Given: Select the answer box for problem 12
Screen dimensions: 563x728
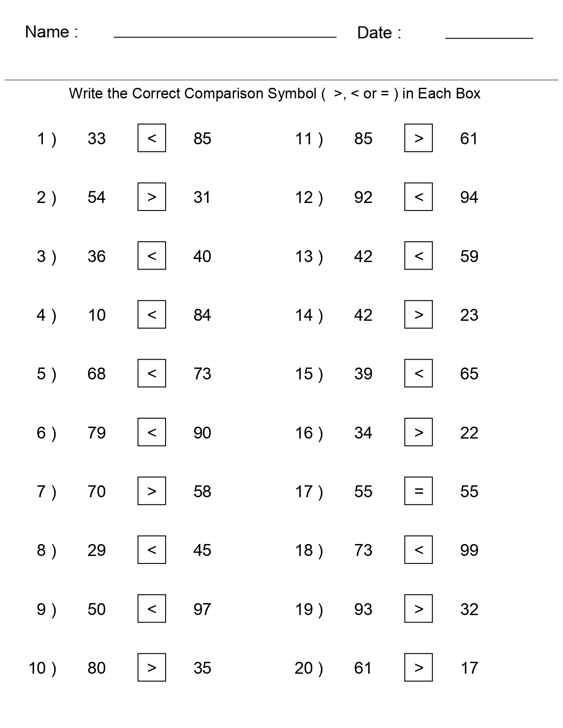Looking at the screenshot, I should [x=418, y=197].
